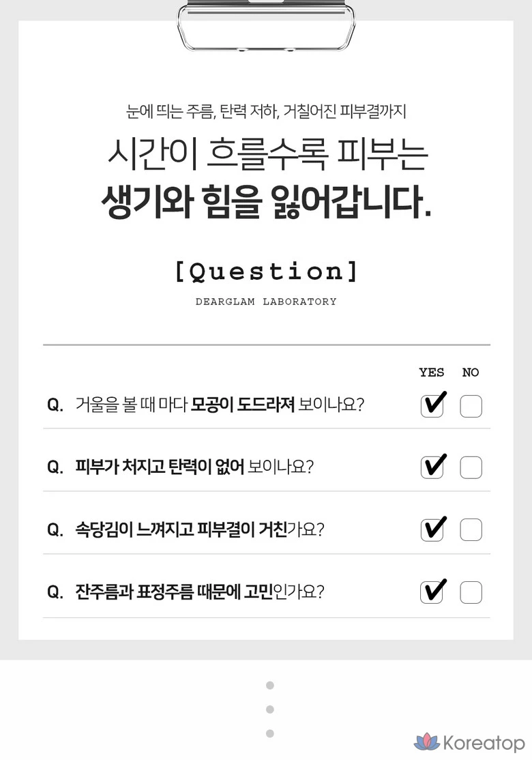Viewport: 532px width, 760px height.
Task: Click the NO column header
Action: click(471, 372)
